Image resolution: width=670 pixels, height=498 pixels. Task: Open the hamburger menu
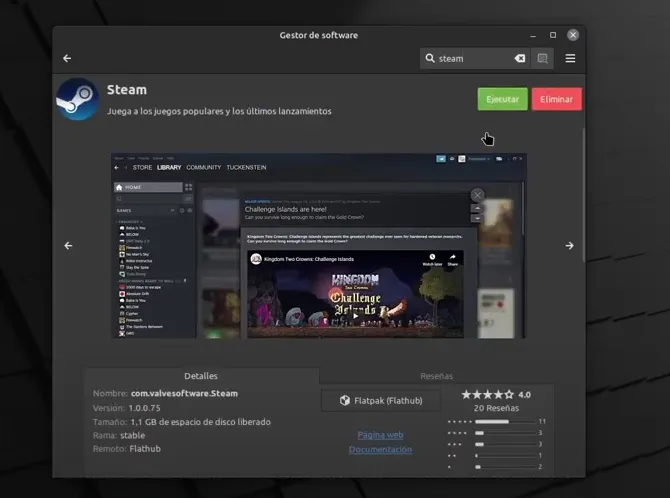point(570,58)
